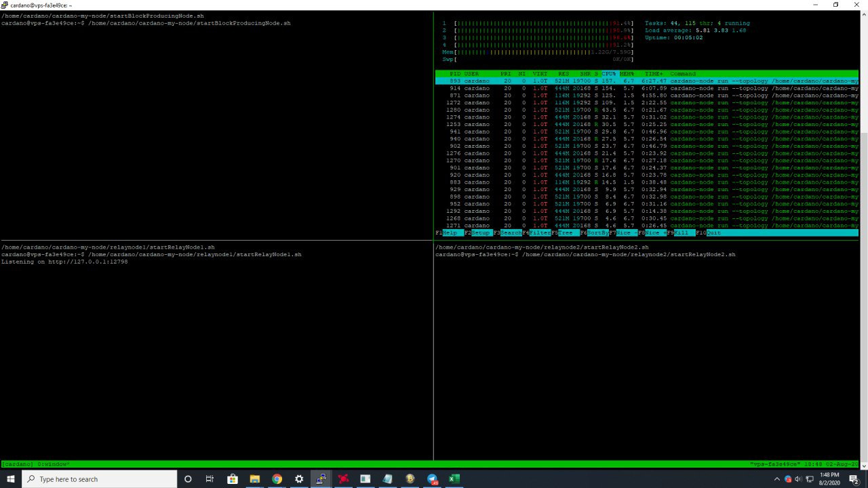Click the startRelayNode2.sh command prompt line
Screen dimensions: 868x488
click(x=585, y=255)
